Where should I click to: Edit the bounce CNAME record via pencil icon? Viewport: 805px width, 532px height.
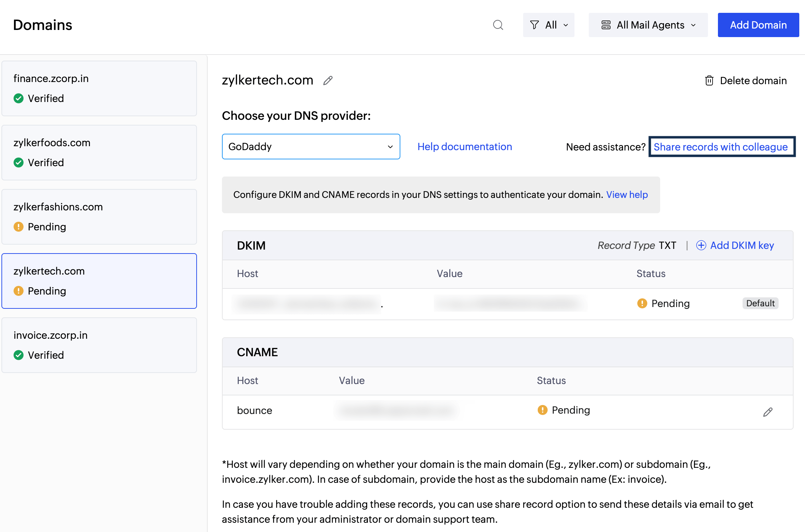pos(768,412)
